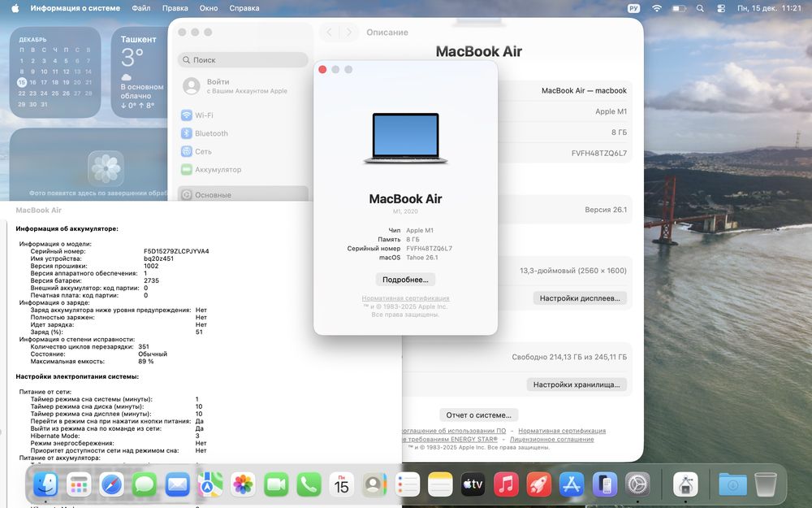The height and width of the screenshot is (508, 812).
Task: Click the battery status icon in menu bar
Action: [x=679, y=8]
